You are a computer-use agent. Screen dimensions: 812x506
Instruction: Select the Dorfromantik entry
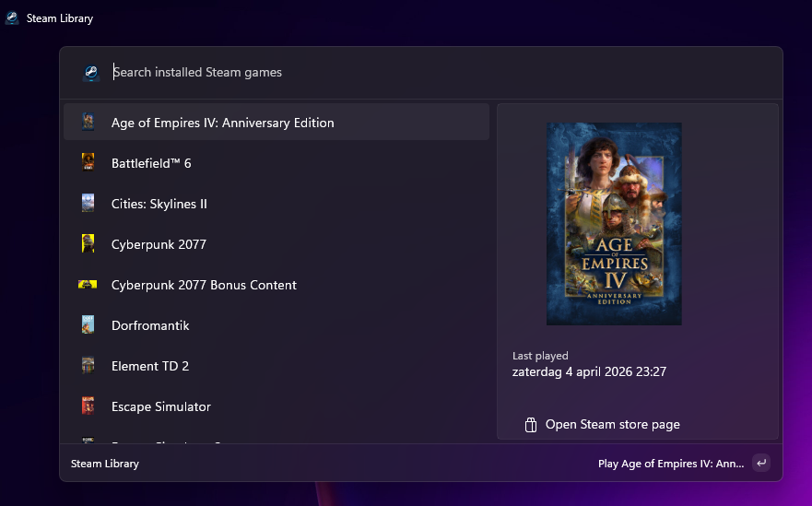(277, 324)
